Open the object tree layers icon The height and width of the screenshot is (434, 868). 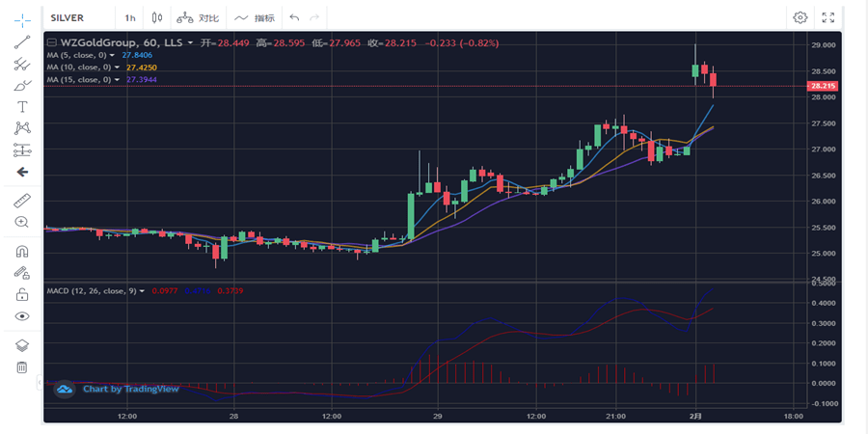click(22, 345)
